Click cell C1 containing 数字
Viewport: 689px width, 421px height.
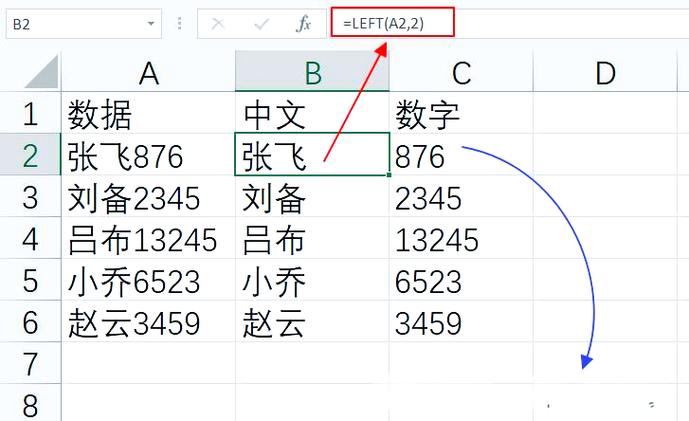(x=461, y=113)
